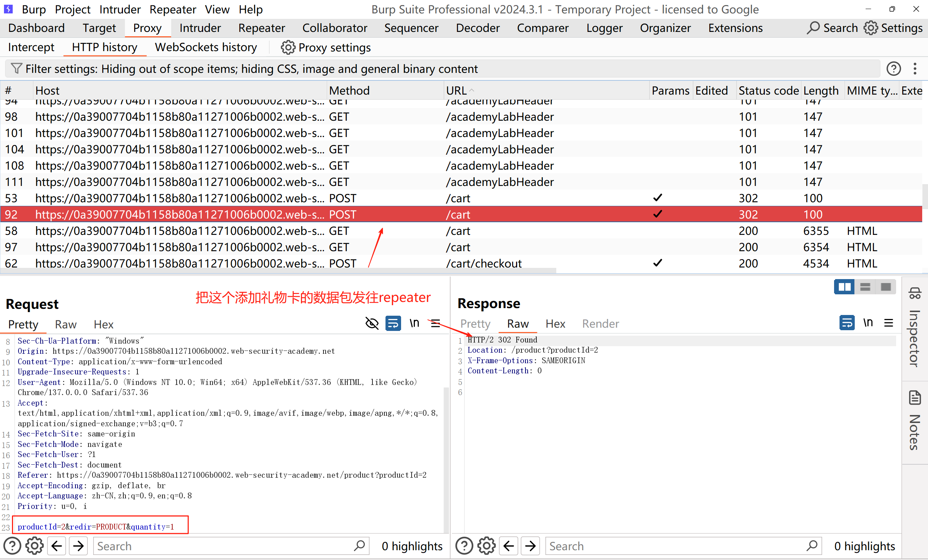Image resolution: width=928 pixels, height=560 pixels.
Task: Toggle non-printable \n characters in Response
Action: [x=868, y=323]
